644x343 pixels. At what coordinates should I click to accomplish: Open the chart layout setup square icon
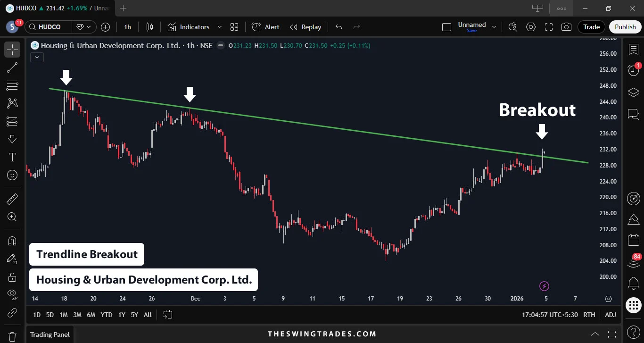point(446,27)
